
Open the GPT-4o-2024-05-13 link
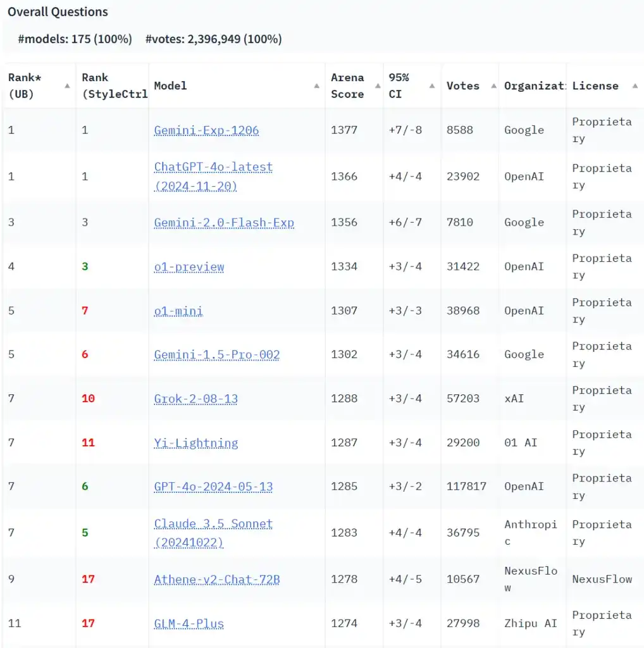(x=213, y=487)
